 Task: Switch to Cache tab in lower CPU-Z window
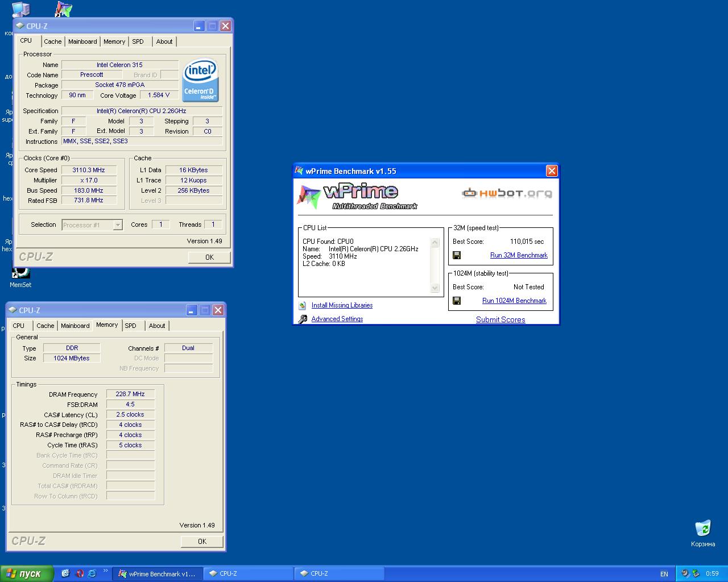click(45, 326)
